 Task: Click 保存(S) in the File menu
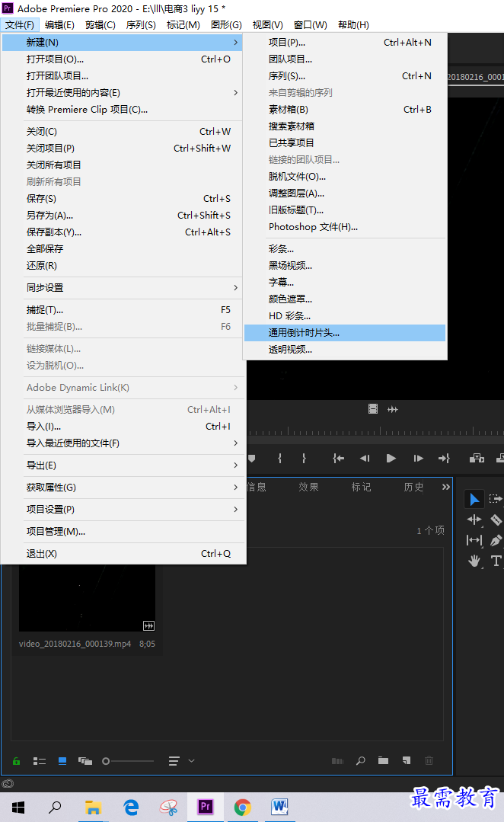[x=122, y=199]
